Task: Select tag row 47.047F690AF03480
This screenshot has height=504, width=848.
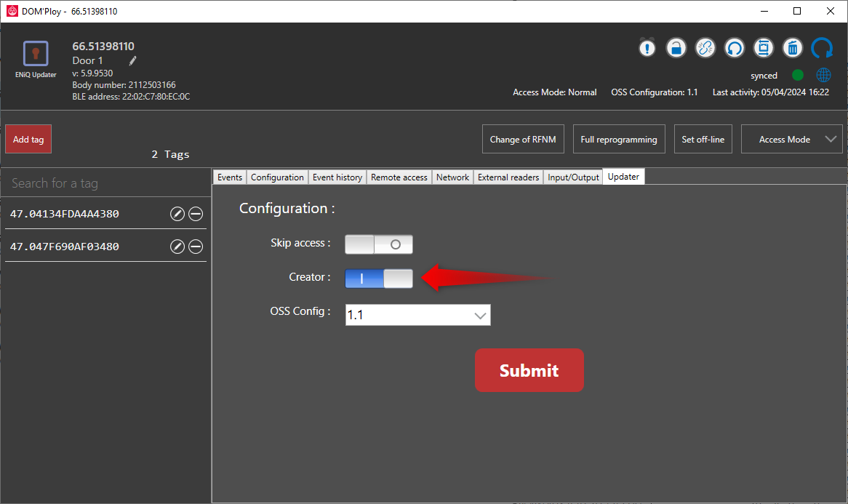Action: tap(106, 247)
